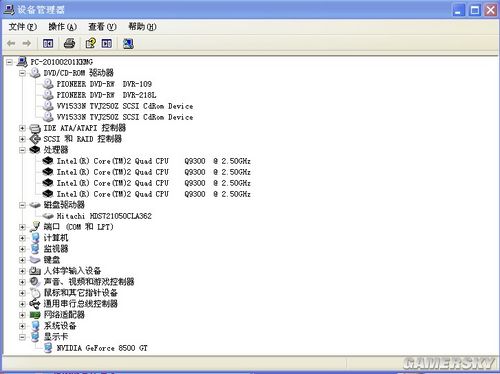Image resolution: width=500 pixels, height=374 pixels.
Task: Open the 帮助(H) menu
Action: [142, 27]
